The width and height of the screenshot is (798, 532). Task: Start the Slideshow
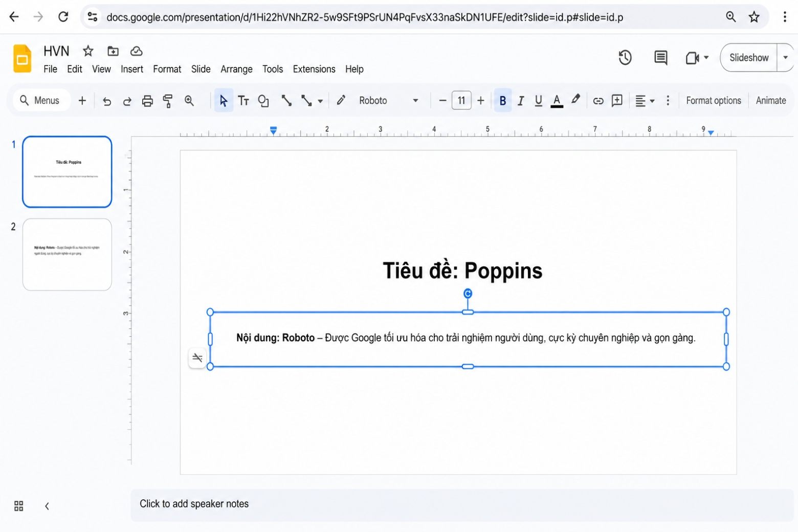pos(749,58)
